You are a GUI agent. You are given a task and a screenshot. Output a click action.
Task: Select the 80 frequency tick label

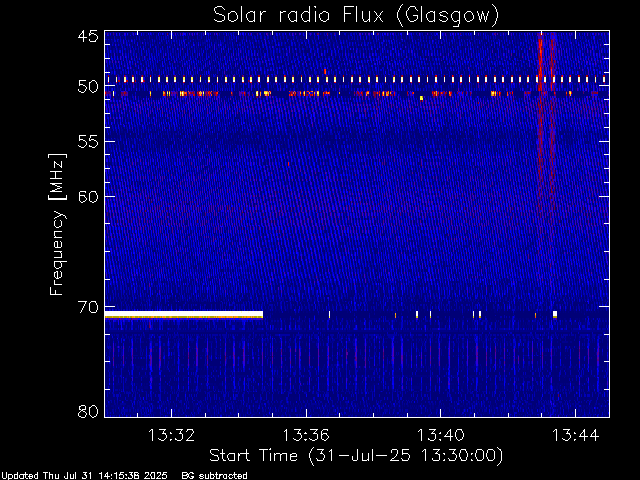pos(88,411)
